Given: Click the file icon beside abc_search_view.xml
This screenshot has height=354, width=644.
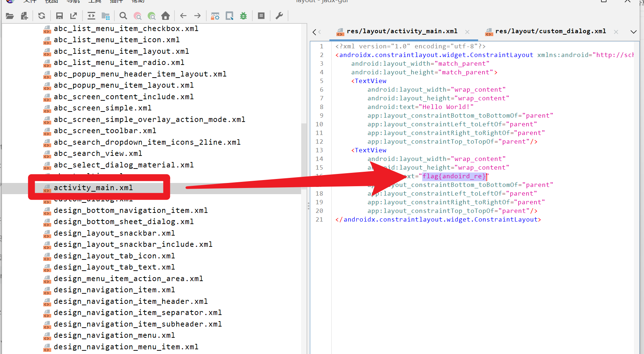Looking at the screenshot, I should (x=47, y=154).
